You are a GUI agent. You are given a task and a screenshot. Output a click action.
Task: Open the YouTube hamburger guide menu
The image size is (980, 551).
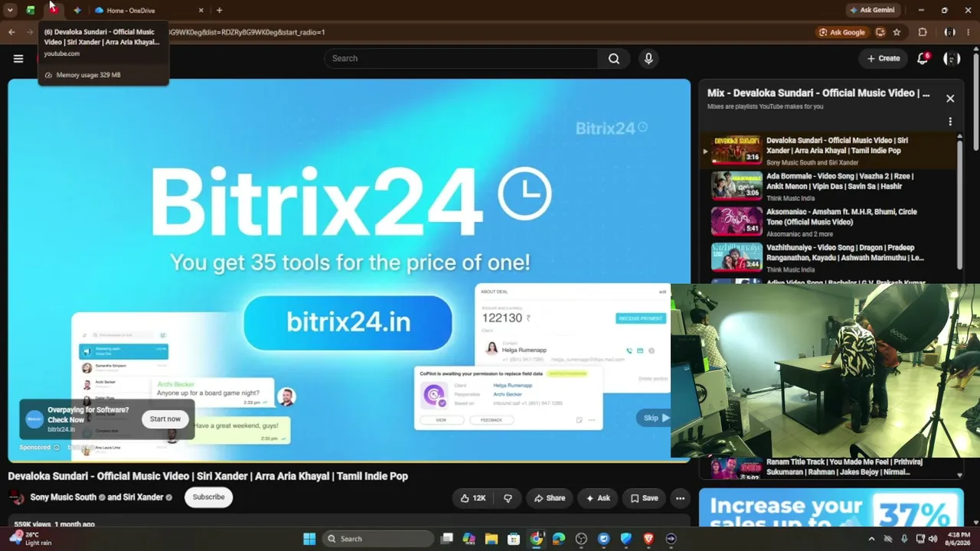click(18, 58)
